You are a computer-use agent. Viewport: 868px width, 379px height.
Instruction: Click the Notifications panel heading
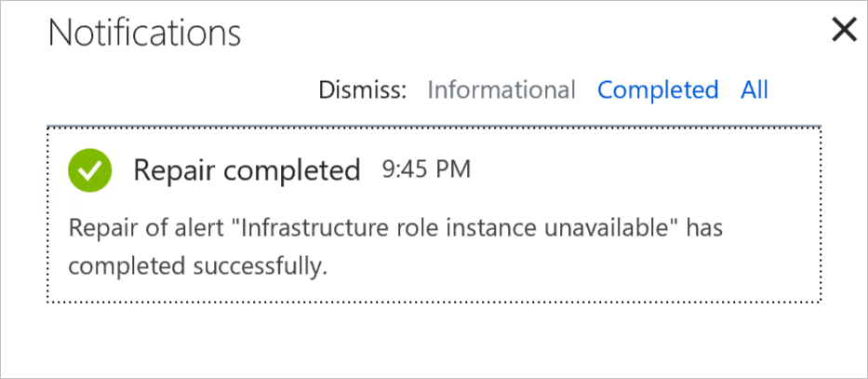click(x=144, y=34)
